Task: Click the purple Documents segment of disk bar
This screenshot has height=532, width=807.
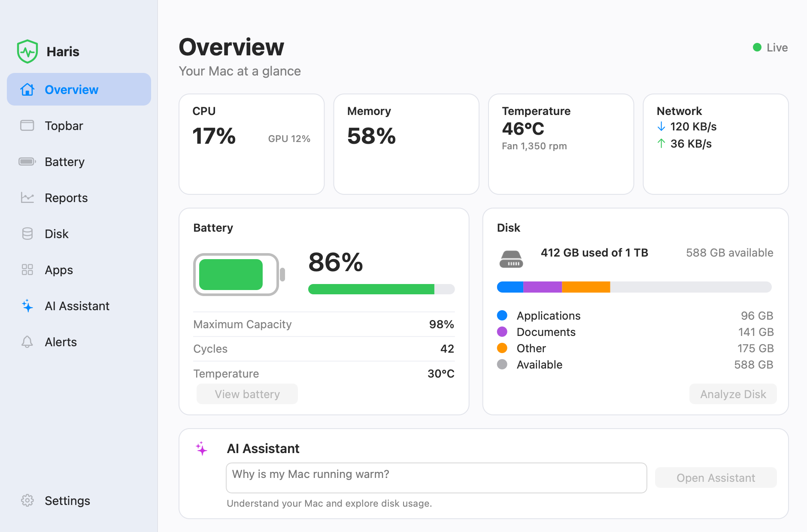Action: click(543, 287)
